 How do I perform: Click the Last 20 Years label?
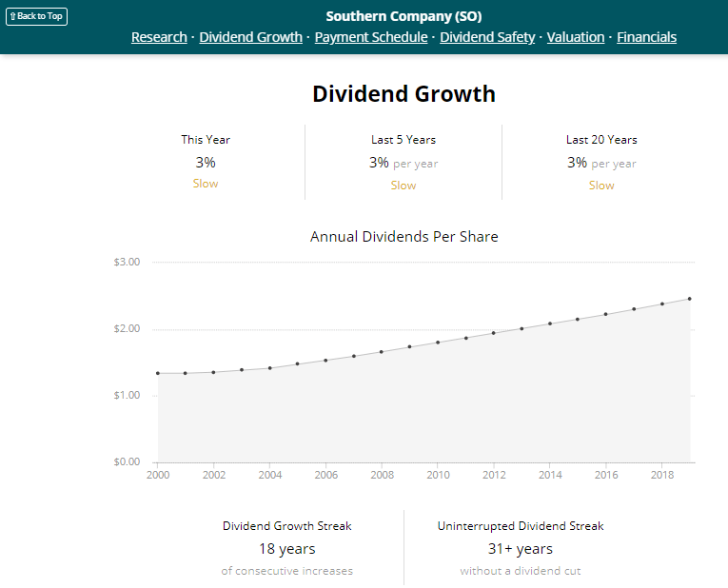coord(601,140)
